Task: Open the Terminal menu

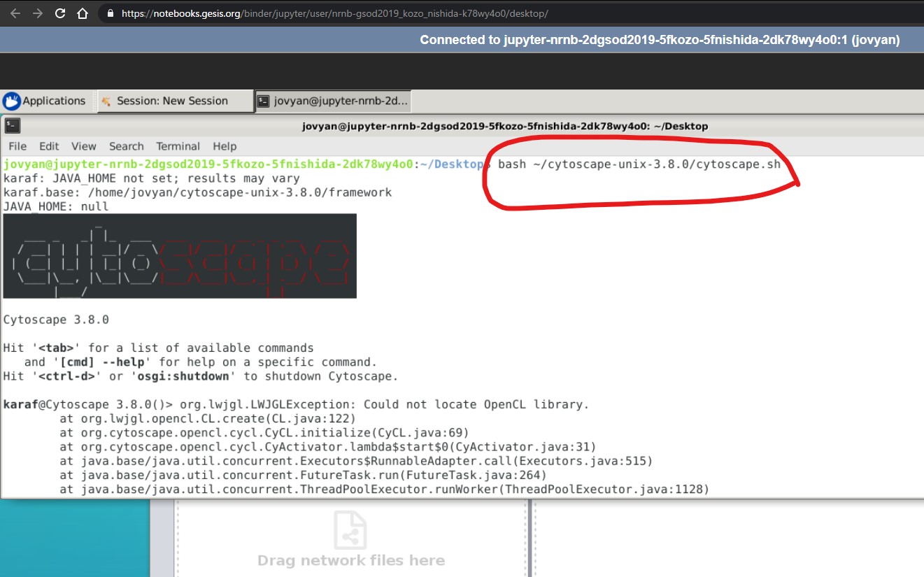Action: tap(178, 146)
